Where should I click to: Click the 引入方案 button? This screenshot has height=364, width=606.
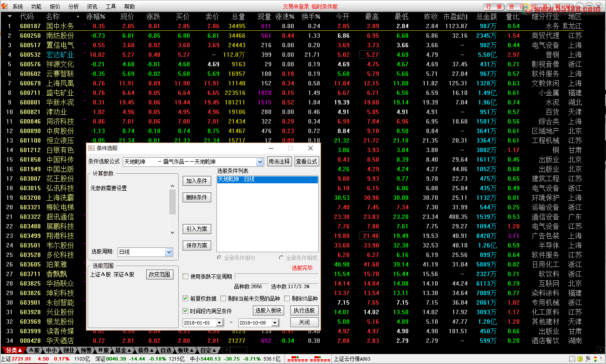197,229
